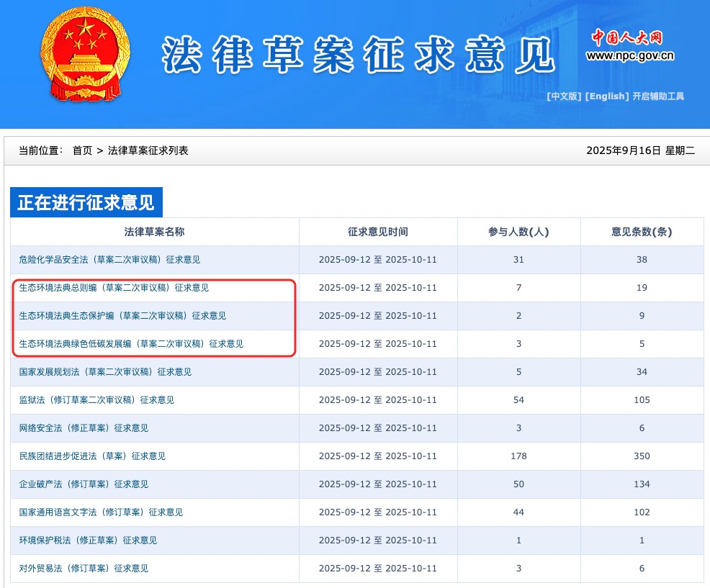Open 生态环境法典绿色低碳发展编 draft link

click(x=131, y=344)
